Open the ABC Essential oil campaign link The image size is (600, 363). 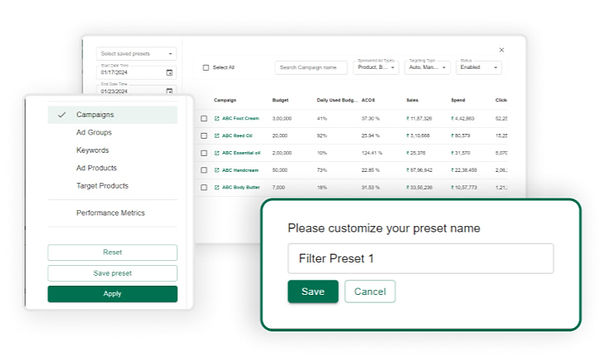tap(241, 153)
